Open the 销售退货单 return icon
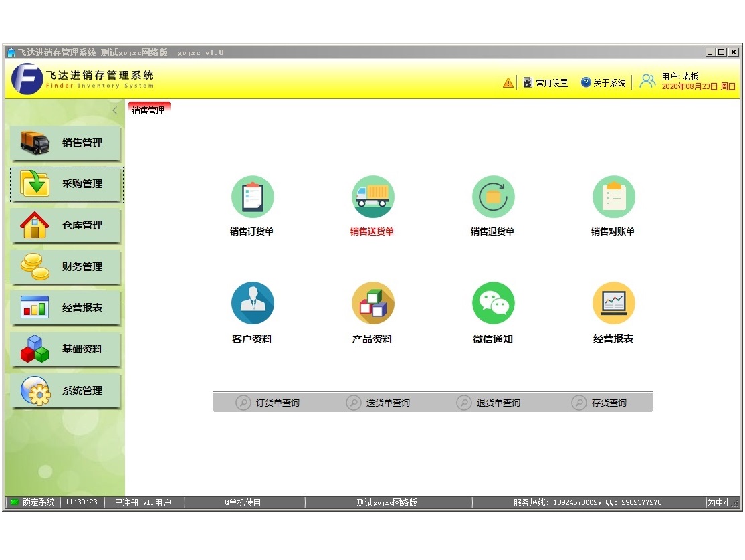The image size is (745, 560). 493,197
